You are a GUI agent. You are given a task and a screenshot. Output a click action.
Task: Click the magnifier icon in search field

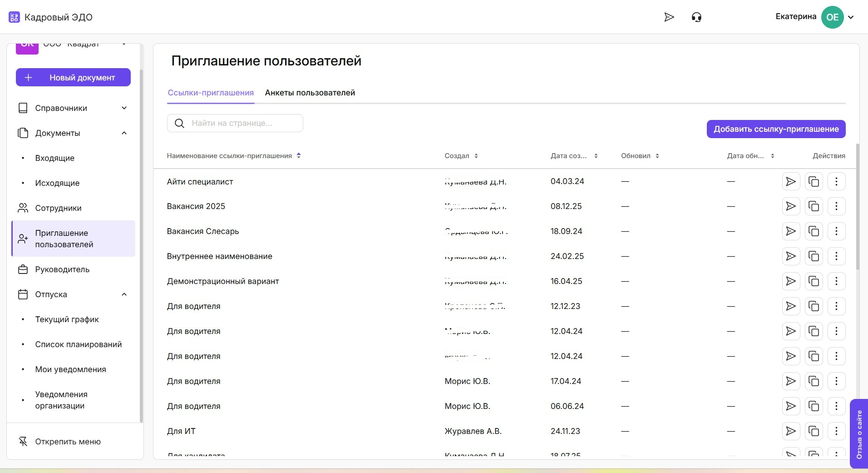179,123
